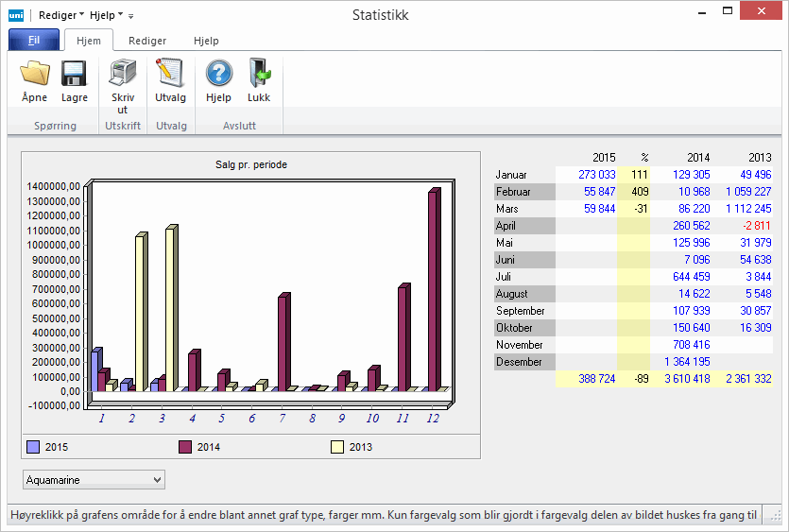
Task: Click the Åpne folder icon
Action: point(35,75)
